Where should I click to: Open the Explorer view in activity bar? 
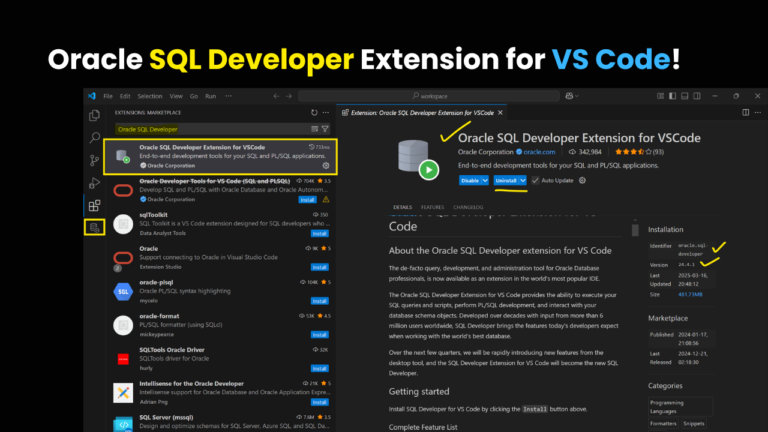[x=95, y=116]
